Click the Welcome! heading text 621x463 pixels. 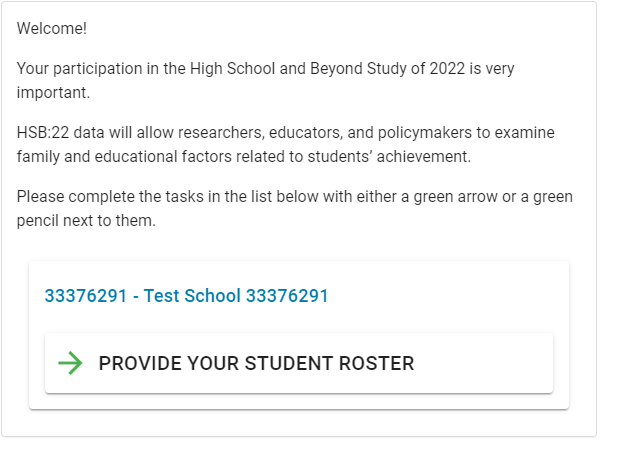point(52,29)
